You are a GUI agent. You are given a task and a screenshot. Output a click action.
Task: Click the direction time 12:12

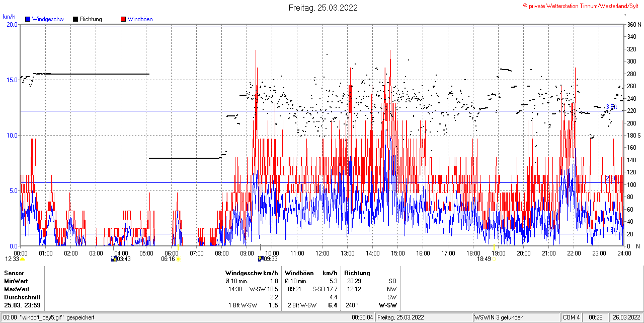tap(354, 289)
